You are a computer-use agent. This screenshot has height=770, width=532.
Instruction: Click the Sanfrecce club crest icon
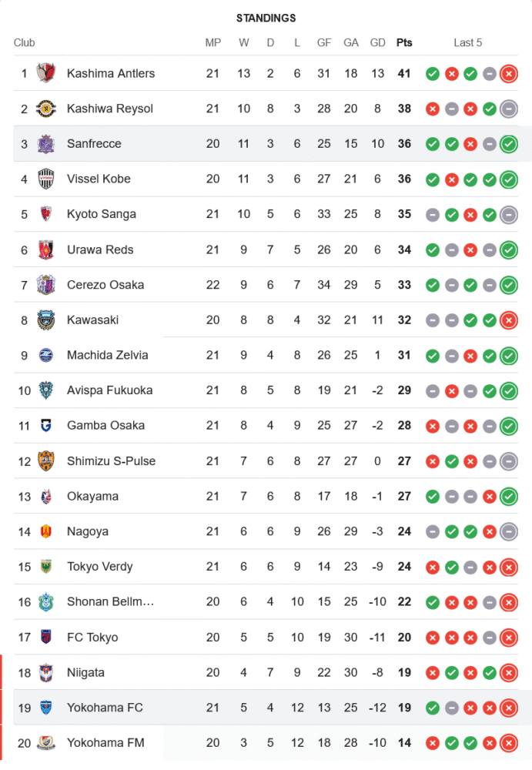click(x=46, y=144)
